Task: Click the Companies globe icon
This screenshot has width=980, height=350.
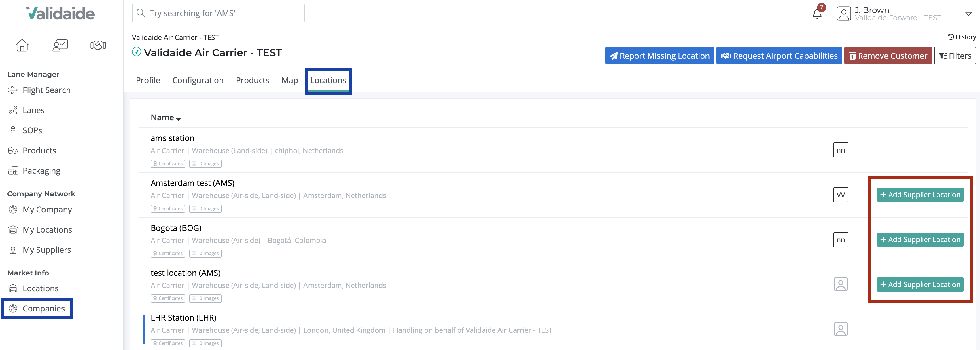Action: tap(13, 309)
